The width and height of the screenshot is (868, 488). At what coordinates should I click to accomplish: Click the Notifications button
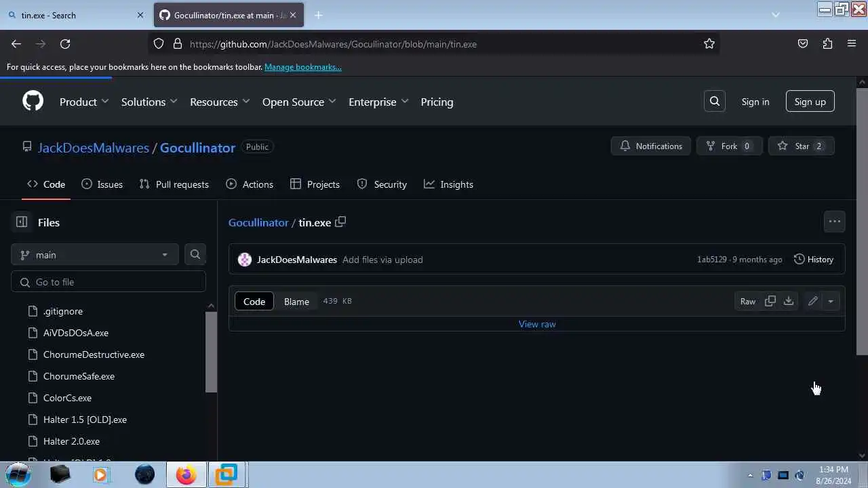click(651, 146)
